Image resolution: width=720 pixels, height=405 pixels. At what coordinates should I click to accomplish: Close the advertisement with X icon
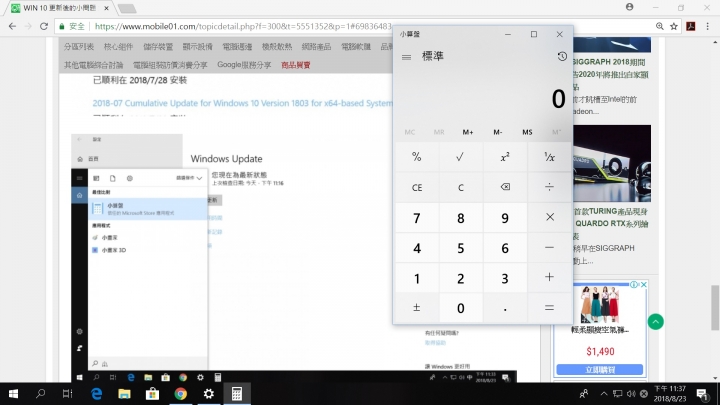pos(644,285)
